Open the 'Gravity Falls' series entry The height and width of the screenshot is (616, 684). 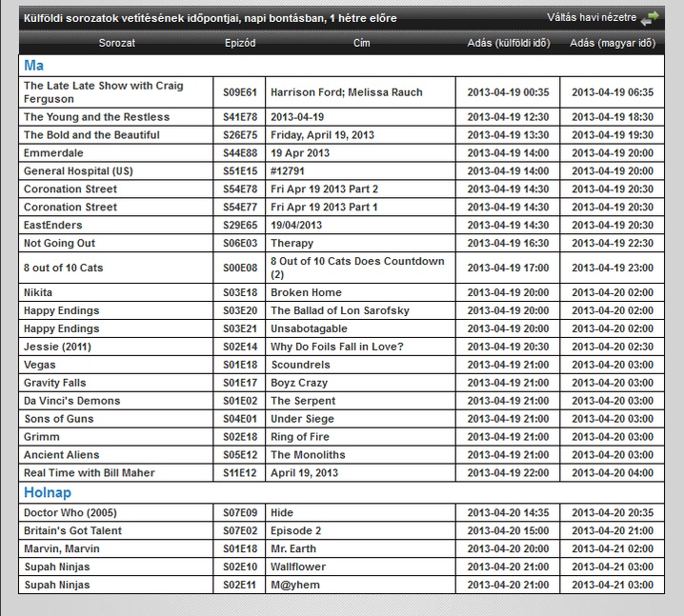[x=54, y=383]
